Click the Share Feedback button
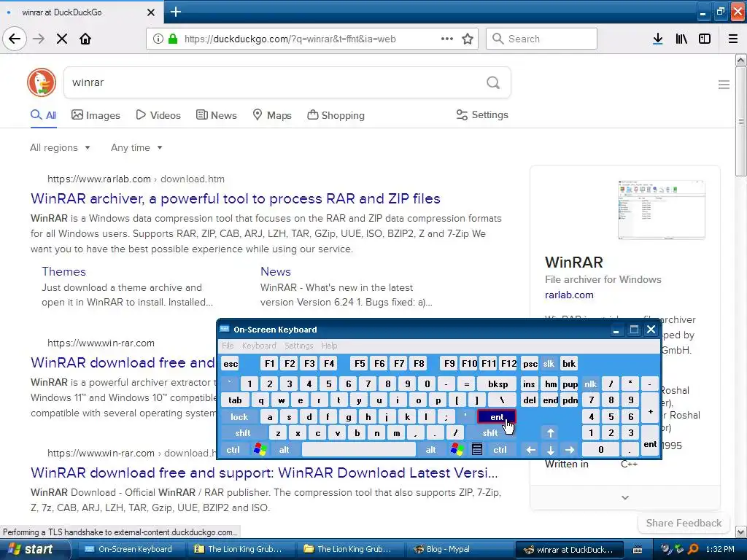The width and height of the screenshot is (747, 560). (x=684, y=523)
